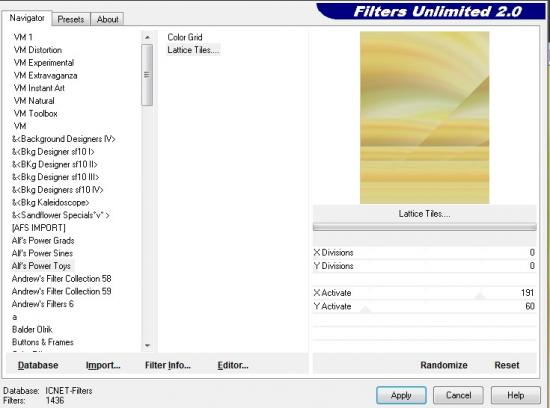
Task: Click the filter preview image
Action: (424, 118)
